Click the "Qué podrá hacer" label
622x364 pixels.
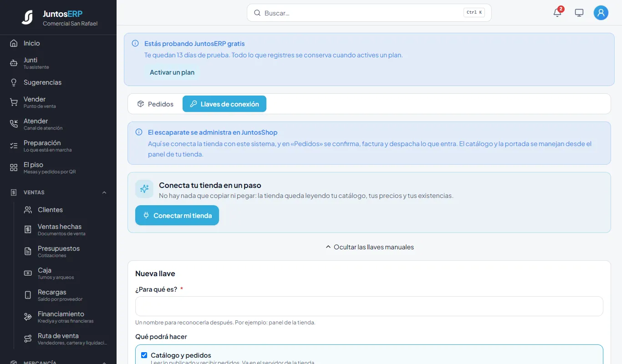[161, 337]
